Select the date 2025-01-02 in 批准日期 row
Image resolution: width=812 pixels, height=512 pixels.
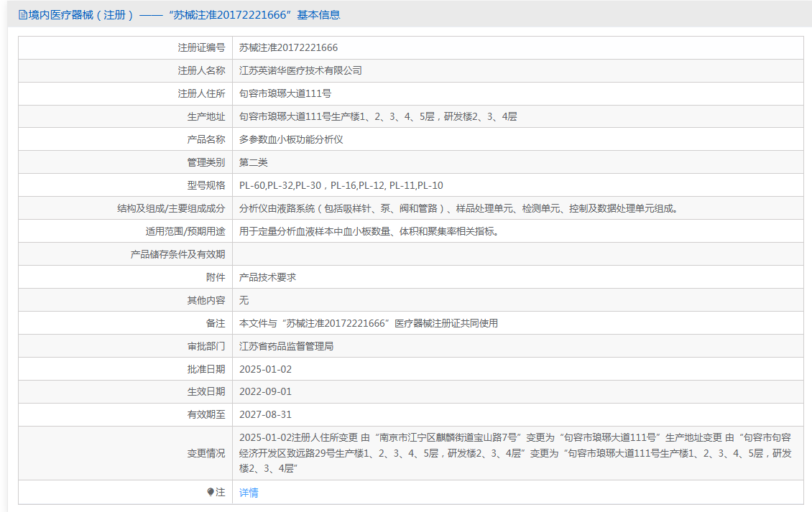(265, 369)
